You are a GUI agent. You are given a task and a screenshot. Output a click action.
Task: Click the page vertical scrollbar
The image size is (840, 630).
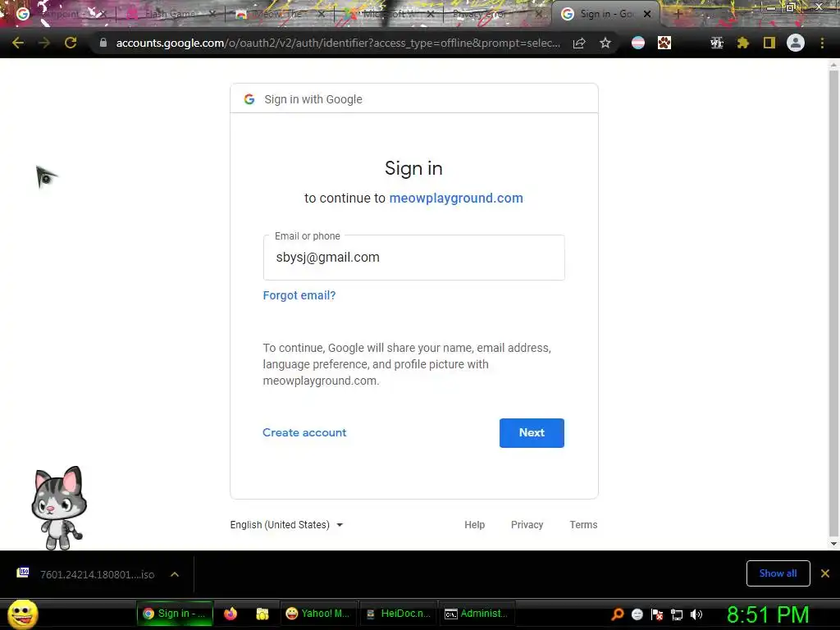(x=833, y=303)
